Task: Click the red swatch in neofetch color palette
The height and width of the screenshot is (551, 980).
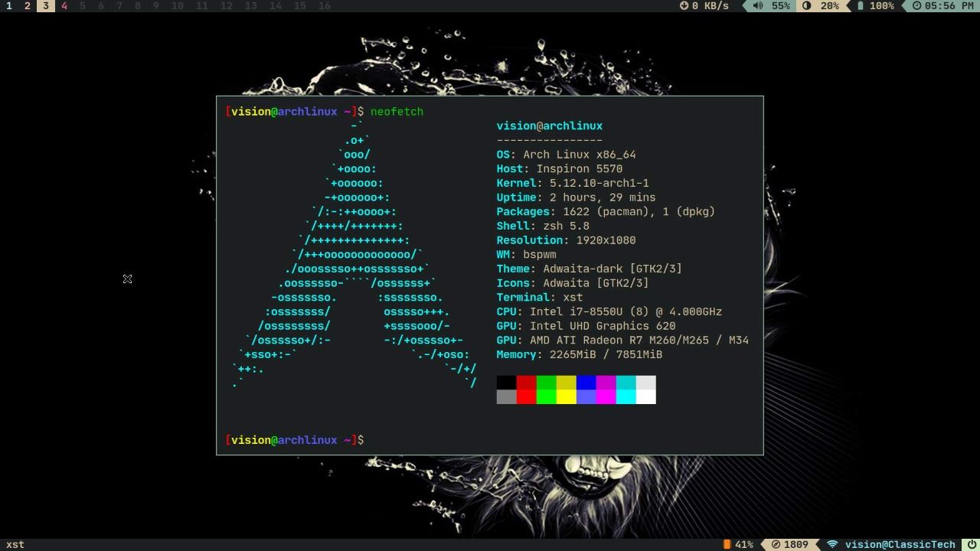Action: coord(526,389)
